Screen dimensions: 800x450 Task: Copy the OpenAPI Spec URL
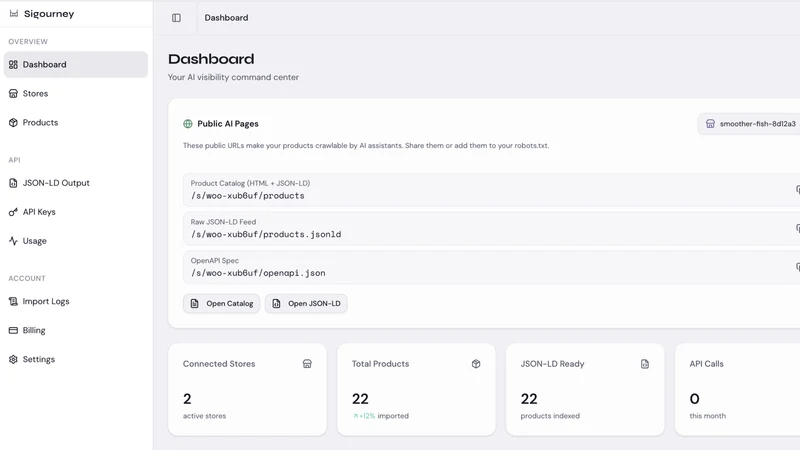point(797,267)
